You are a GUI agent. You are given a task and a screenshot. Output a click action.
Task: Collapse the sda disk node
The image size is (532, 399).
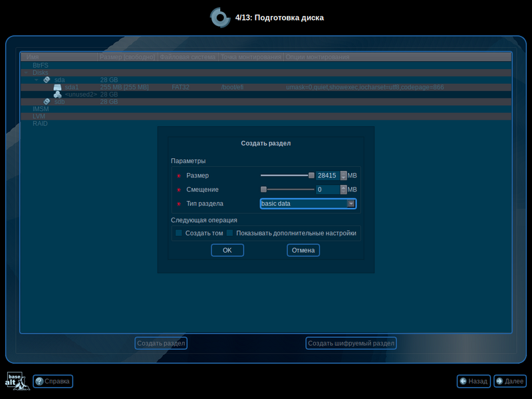tap(37, 80)
